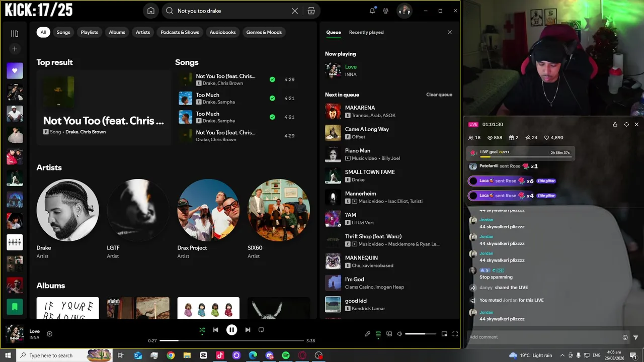Toggle the saved checkmark on the first Not You Too song
Viewport: 644px width, 362px height.
click(x=272, y=79)
